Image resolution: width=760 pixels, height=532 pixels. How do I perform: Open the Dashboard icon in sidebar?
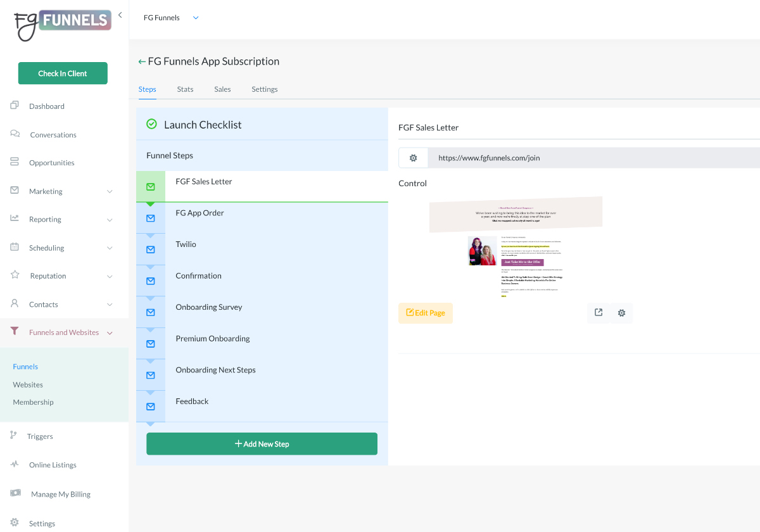point(15,106)
